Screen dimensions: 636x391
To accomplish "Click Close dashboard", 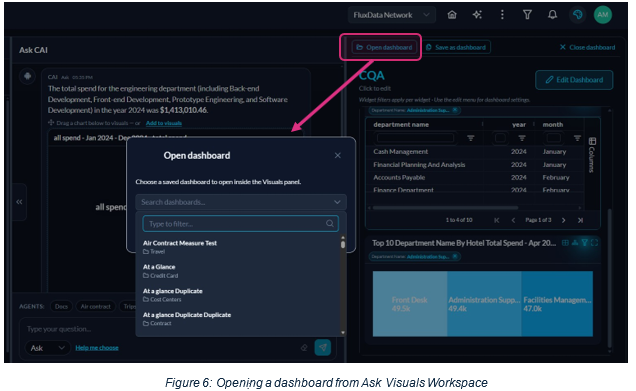I will 587,47.
